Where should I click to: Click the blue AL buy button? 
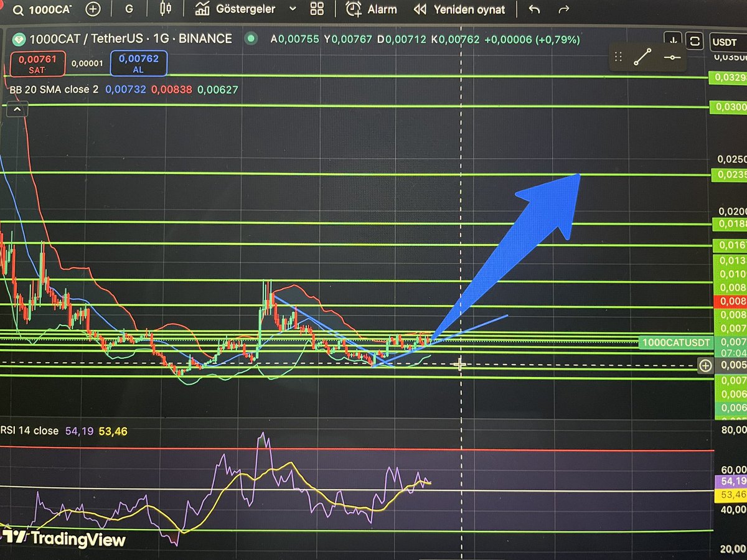click(138, 63)
